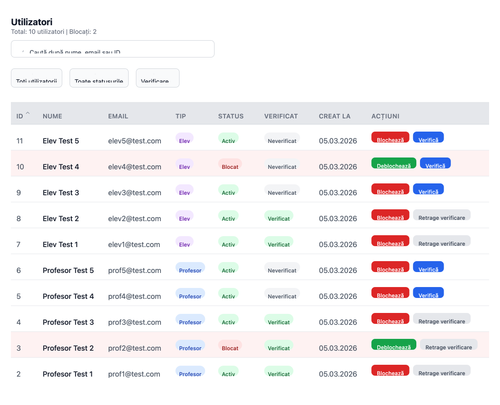Sort by the ID column header
Viewport: 500px width, 405px height.
click(x=23, y=116)
